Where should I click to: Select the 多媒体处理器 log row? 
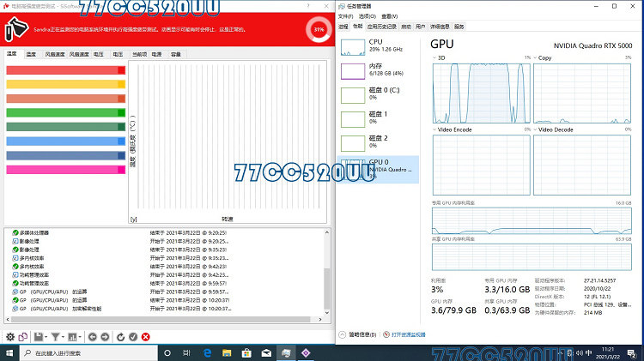click(x=164, y=232)
